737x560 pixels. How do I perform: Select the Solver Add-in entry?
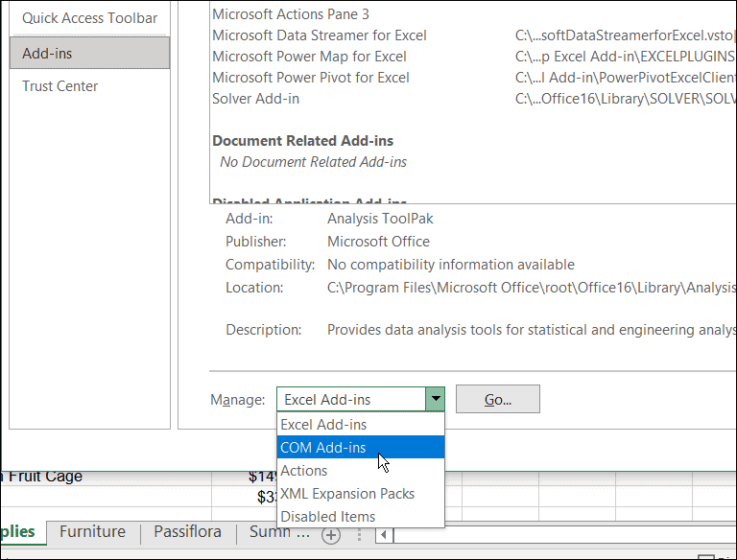tap(255, 99)
